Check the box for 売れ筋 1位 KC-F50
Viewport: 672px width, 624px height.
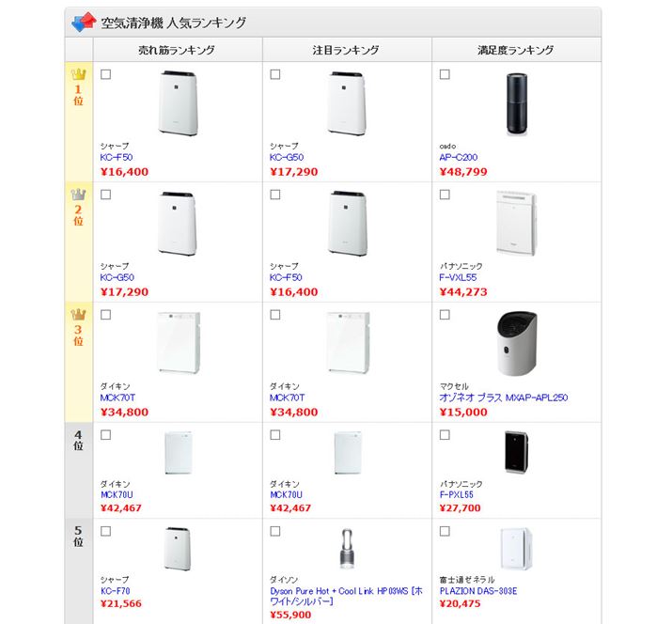[x=105, y=74]
